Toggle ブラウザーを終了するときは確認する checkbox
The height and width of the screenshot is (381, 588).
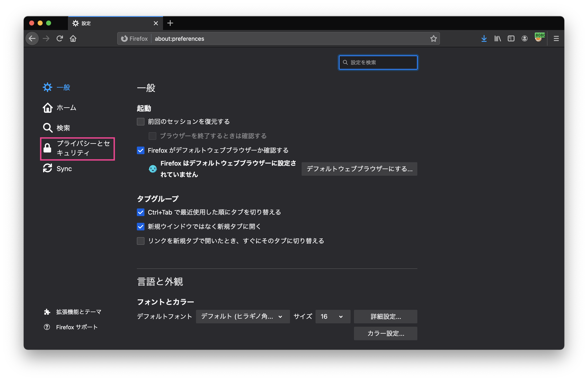152,136
